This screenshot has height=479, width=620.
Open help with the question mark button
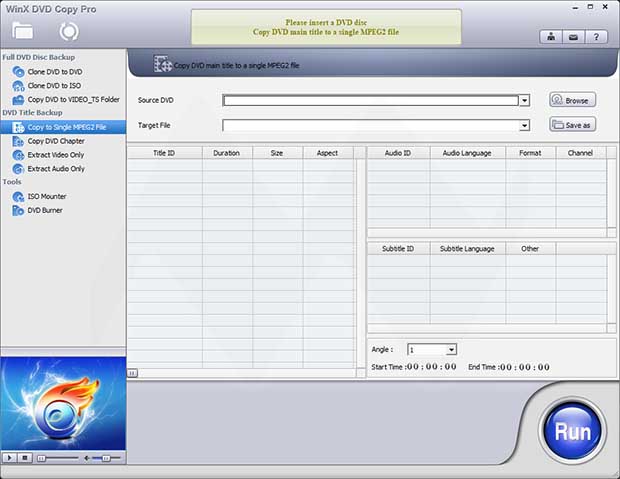click(x=596, y=37)
